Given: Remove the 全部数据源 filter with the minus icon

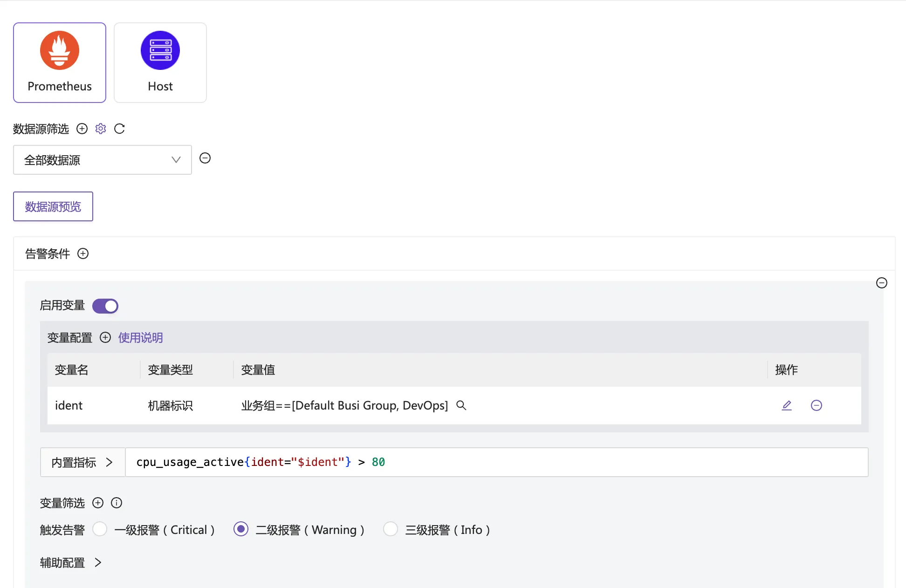Looking at the screenshot, I should coord(205,158).
